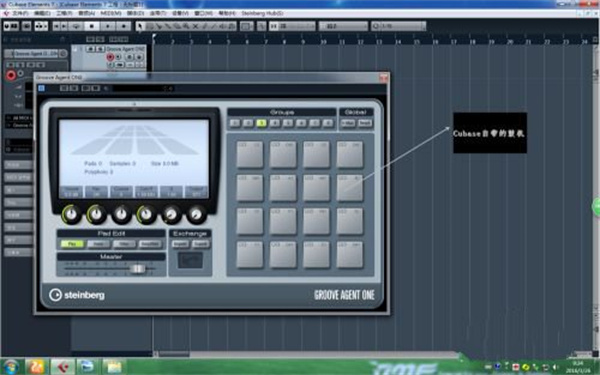Select the Zoom magnifier tool in toolbar
The image size is (600, 375).
pyautogui.click(x=186, y=26)
